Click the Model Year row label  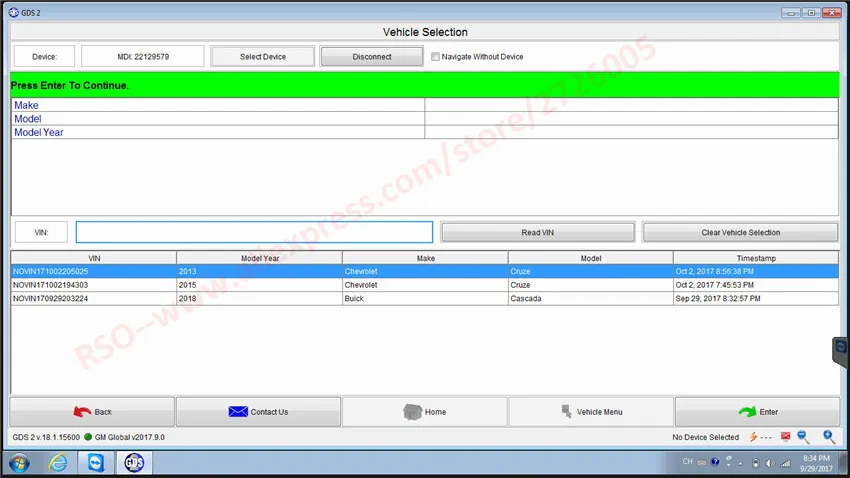coord(38,132)
